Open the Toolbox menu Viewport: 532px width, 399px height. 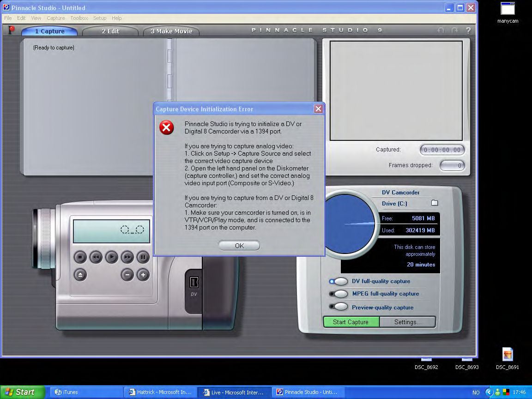coord(79,18)
